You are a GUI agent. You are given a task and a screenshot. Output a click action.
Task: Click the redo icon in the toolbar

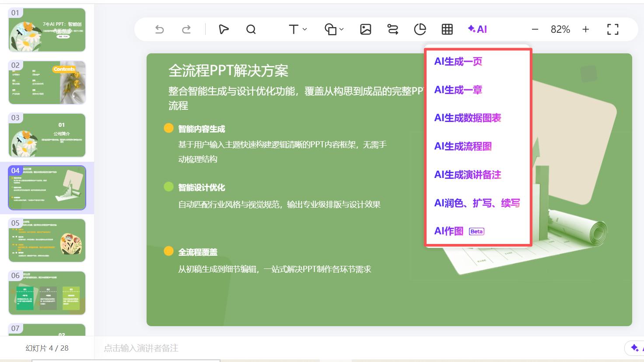tap(186, 29)
